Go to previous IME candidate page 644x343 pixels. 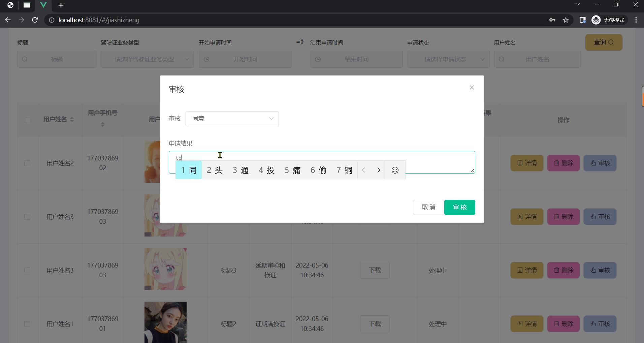[364, 170]
